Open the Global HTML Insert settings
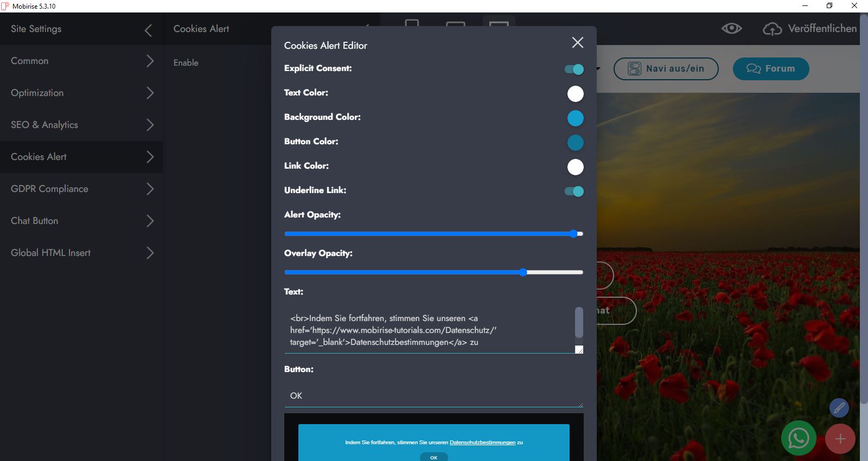The image size is (868, 461). 81,253
